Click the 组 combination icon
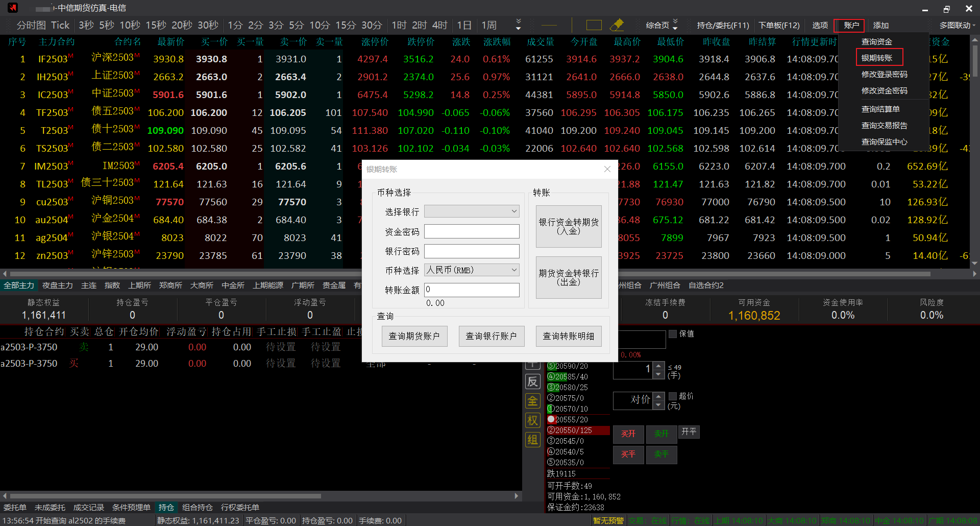 point(533,440)
